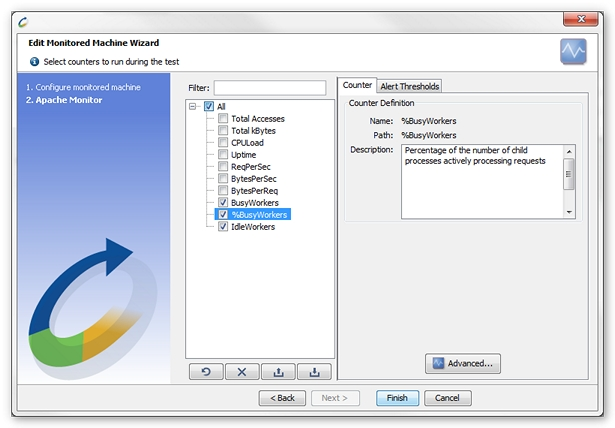Click the description scrollbar up arrow

(x=569, y=151)
